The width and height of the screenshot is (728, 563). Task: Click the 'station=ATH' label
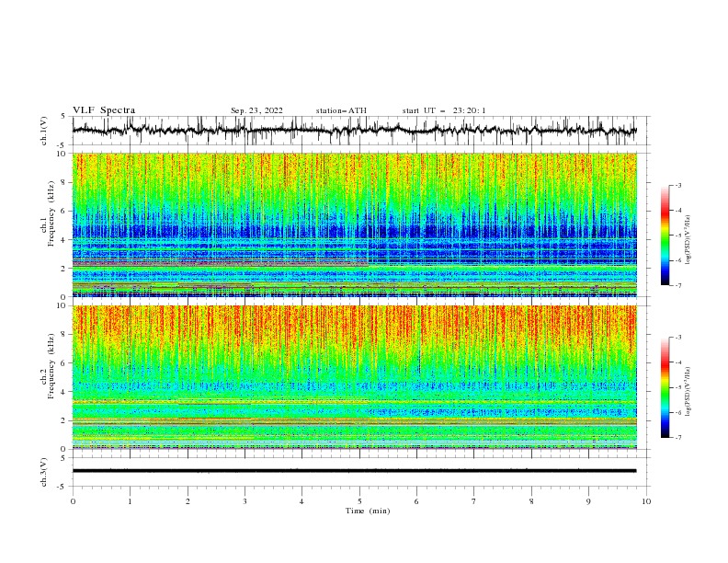pyautogui.click(x=341, y=110)
